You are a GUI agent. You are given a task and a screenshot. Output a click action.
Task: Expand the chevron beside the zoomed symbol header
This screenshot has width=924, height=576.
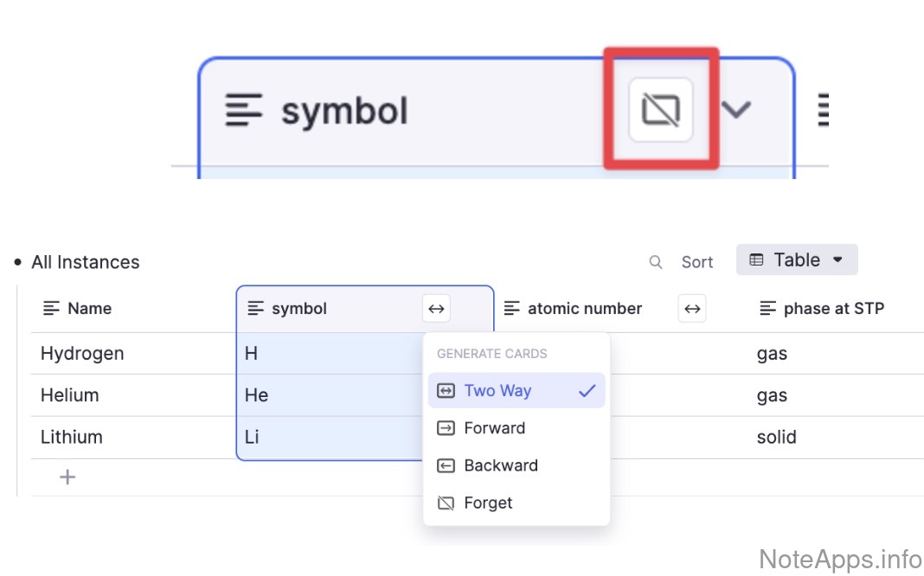pyautogui.click(x=736, y=110)
